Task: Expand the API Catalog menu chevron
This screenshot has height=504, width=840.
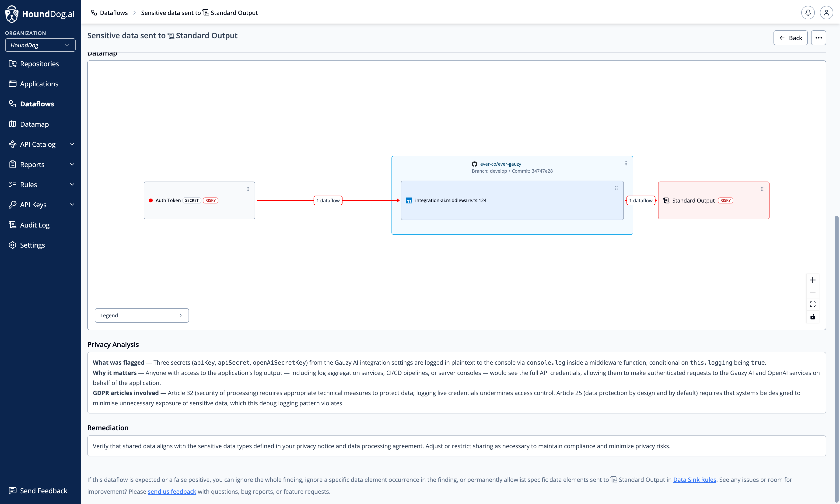Action: tap(72, 144)
